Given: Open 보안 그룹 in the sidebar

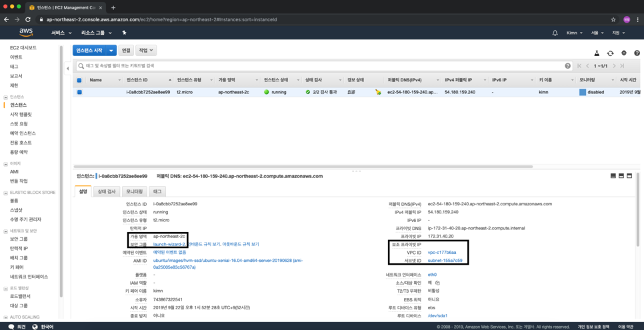Looking at the screenshot, I should click(19, 239).
